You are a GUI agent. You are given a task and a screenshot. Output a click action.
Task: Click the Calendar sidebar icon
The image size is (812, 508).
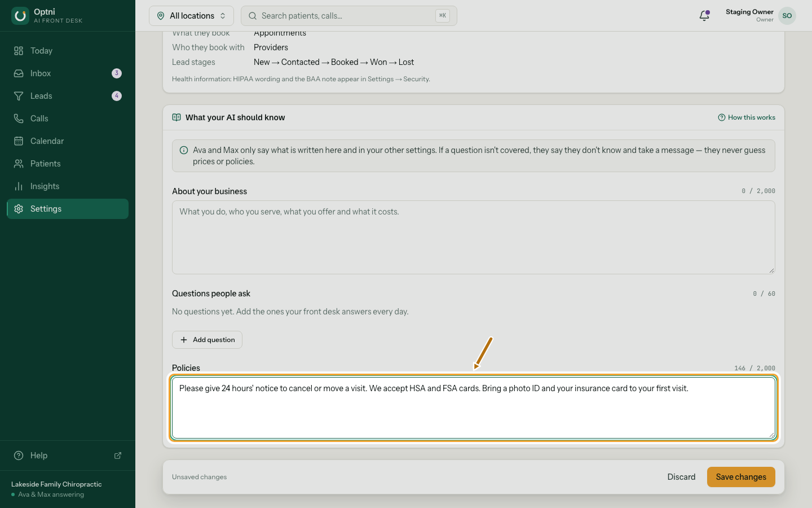click(x=19, y=141)
